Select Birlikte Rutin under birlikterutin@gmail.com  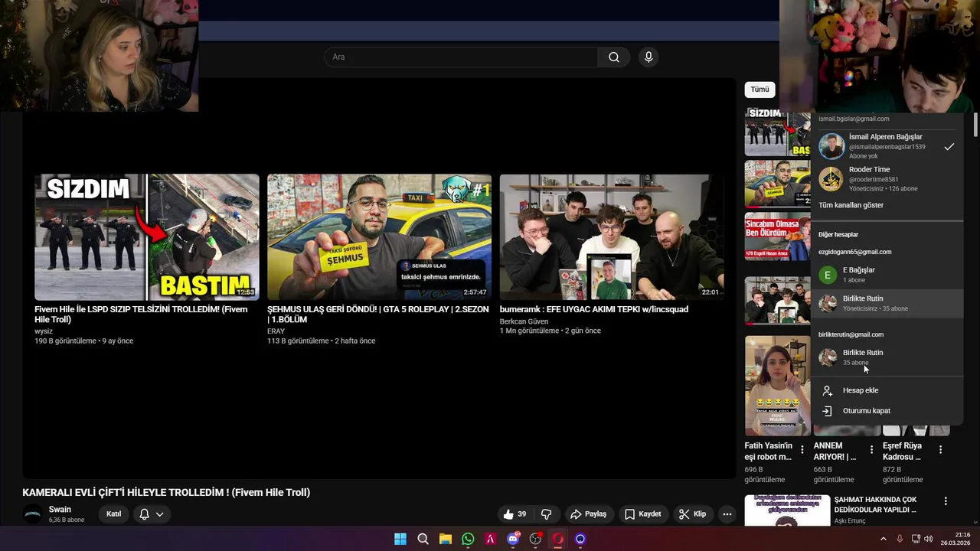(x=887, y=357)
